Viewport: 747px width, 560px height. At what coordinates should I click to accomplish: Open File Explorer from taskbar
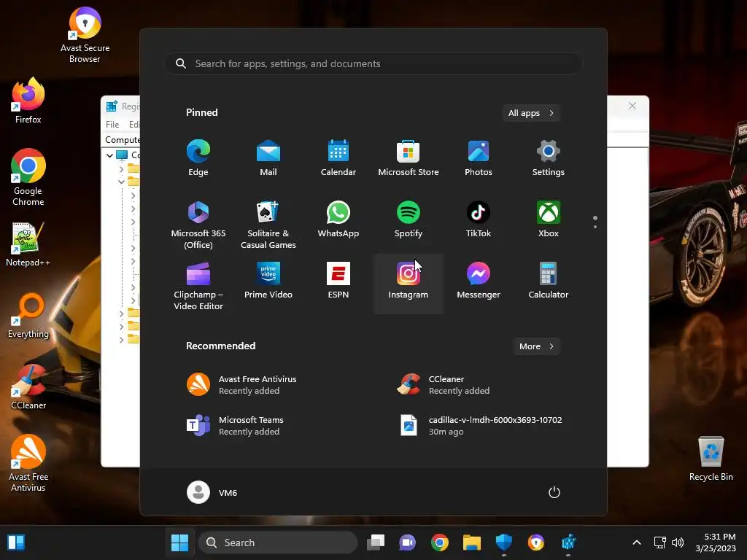[472, 542]
